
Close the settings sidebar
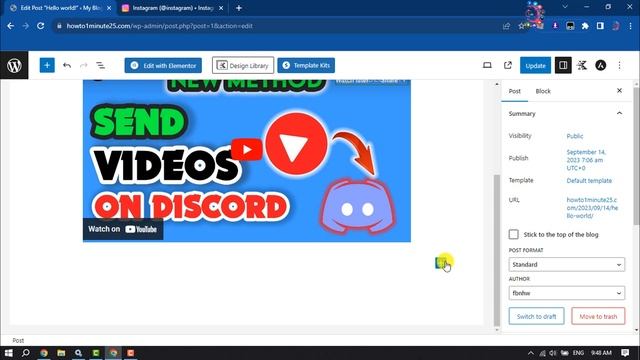pos(619,91)
